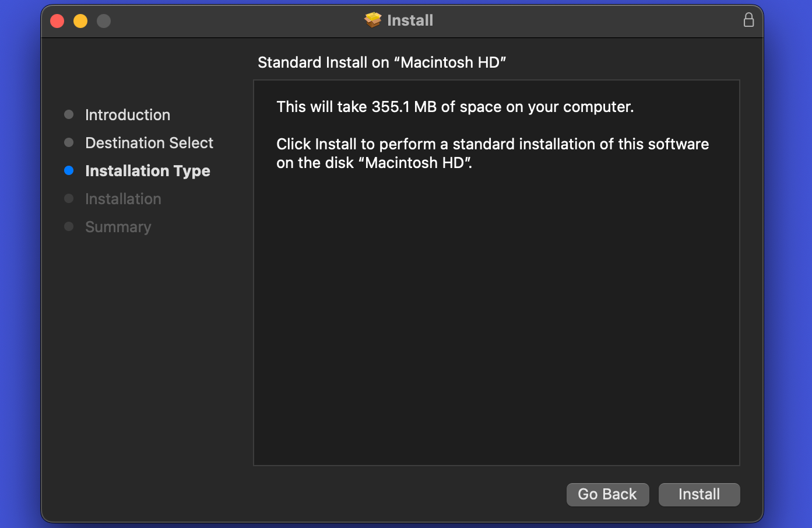812x528 pixels.
Task: Minimize the installer with the yellow button
Action: [80, 22]
